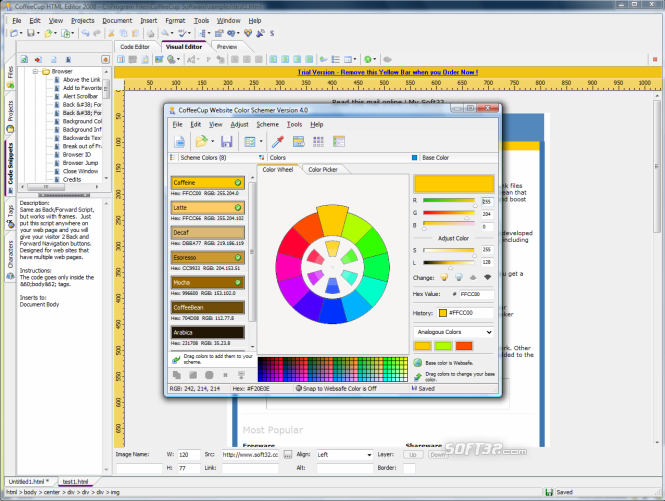This screenshot has height=501, width=665.
Task: Switch to the Preview tab
Action: pos(227,47)
